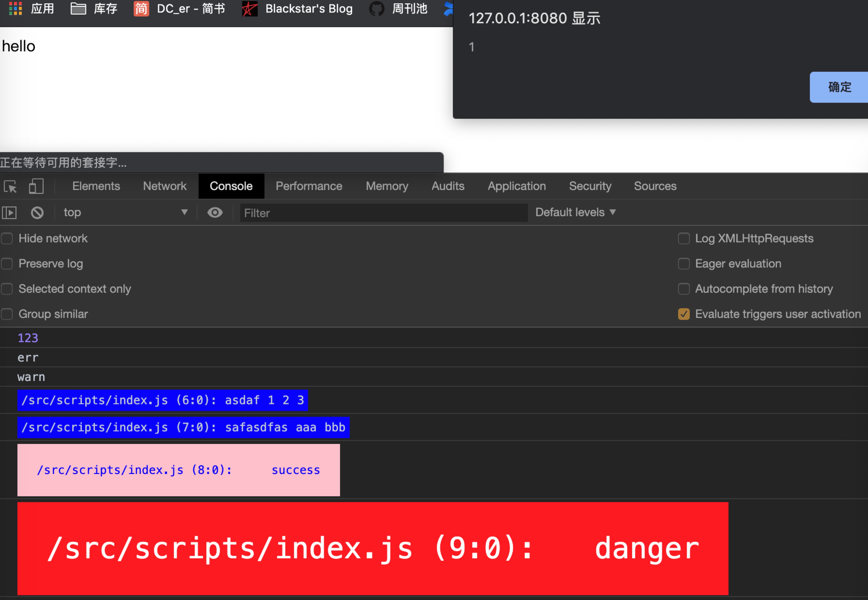Viewport: 868px width, 600px height.
Task: Enable the Eager evaluation checkbox
Action: 683,264
